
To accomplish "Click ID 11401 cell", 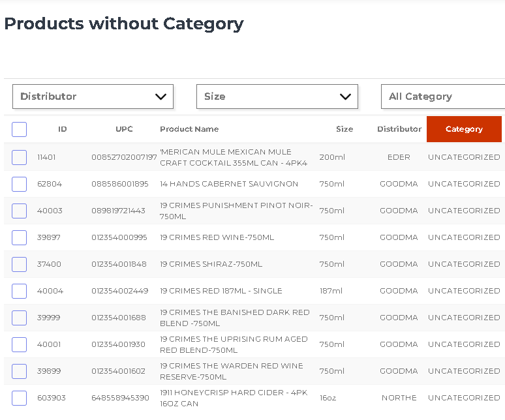I will point(46,157).
